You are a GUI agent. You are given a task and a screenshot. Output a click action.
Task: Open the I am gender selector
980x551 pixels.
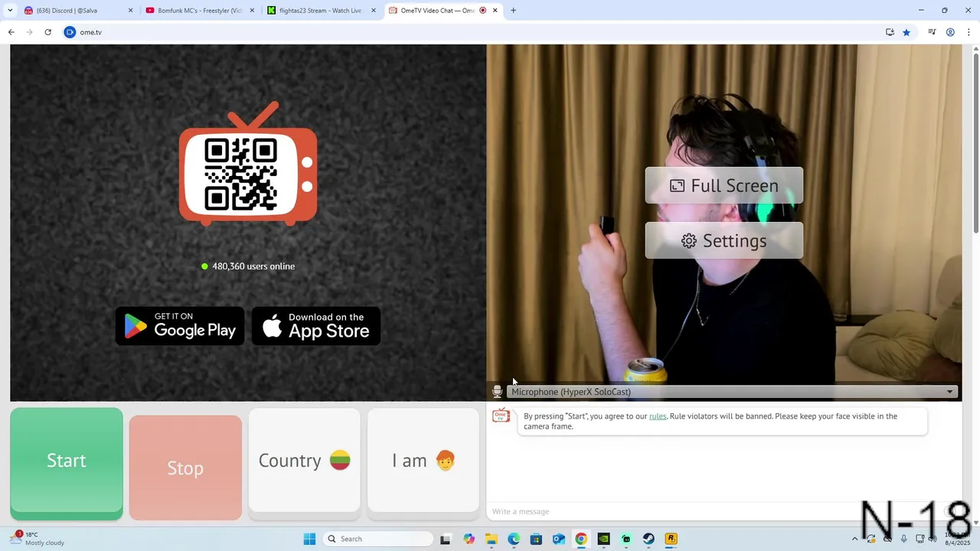coord(423,460)
